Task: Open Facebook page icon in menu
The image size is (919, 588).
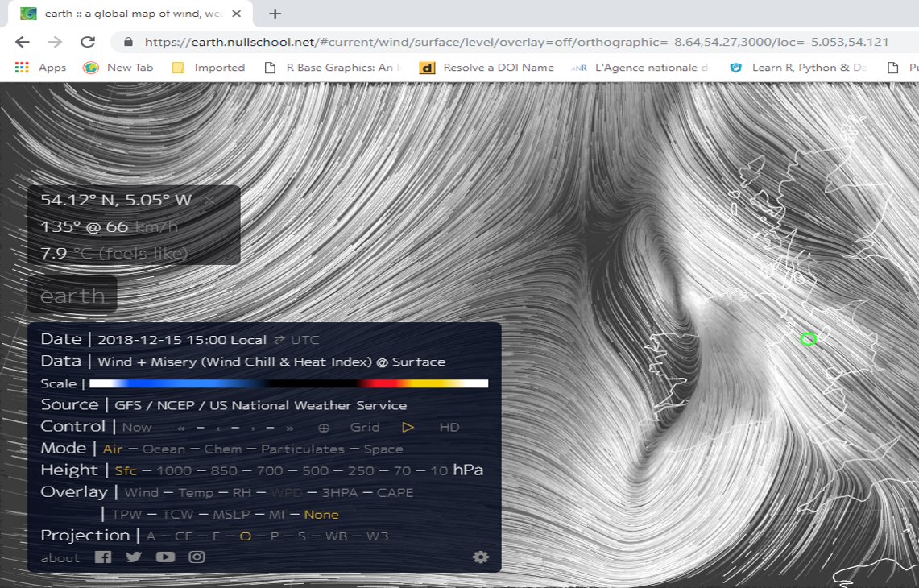Action: 103,557
